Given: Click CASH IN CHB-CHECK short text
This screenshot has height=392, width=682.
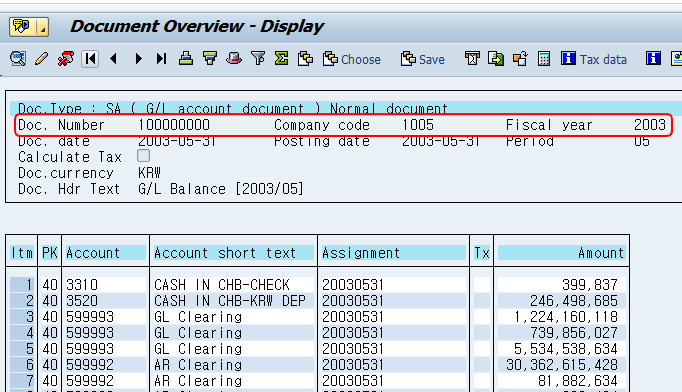Looking at the screenshot, I should click(x=222, y=285).
